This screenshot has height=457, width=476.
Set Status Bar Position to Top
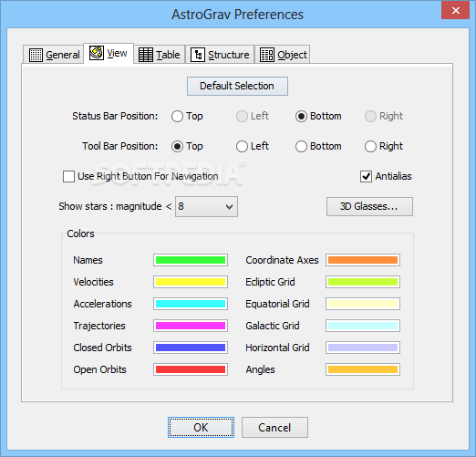coord(177,116)
